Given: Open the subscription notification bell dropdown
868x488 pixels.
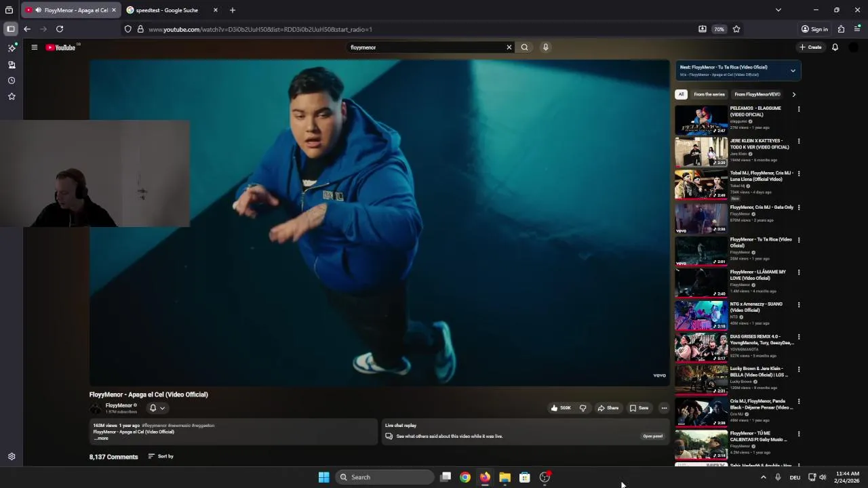Looking at the screenshot, I should point(157,408).
